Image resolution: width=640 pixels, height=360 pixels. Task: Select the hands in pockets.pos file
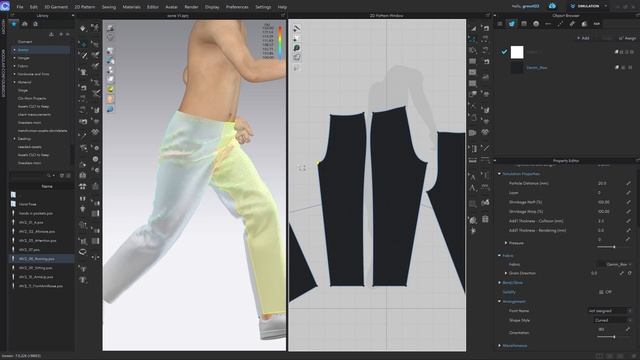(36, 213)
